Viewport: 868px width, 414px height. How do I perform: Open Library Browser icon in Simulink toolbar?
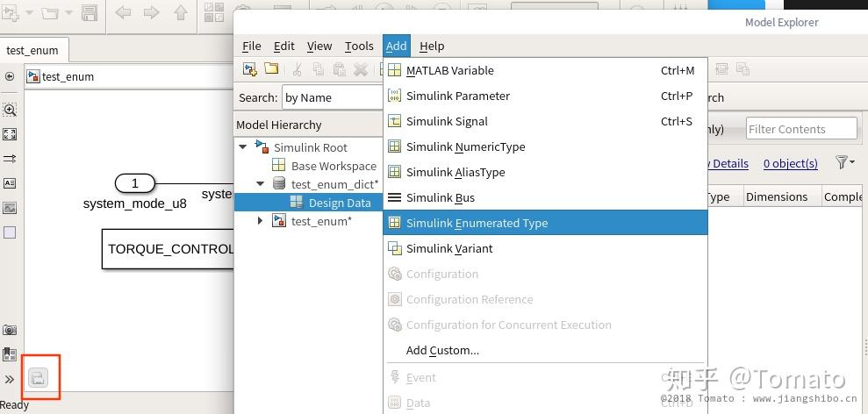(213, 12)
